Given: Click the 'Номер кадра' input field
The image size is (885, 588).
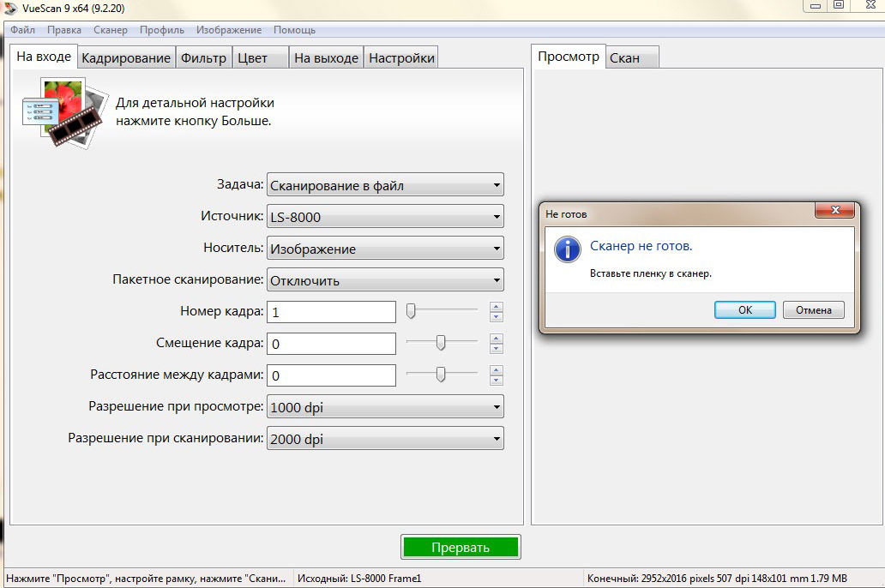Looking at the screenshot, I should coord(331,312).
